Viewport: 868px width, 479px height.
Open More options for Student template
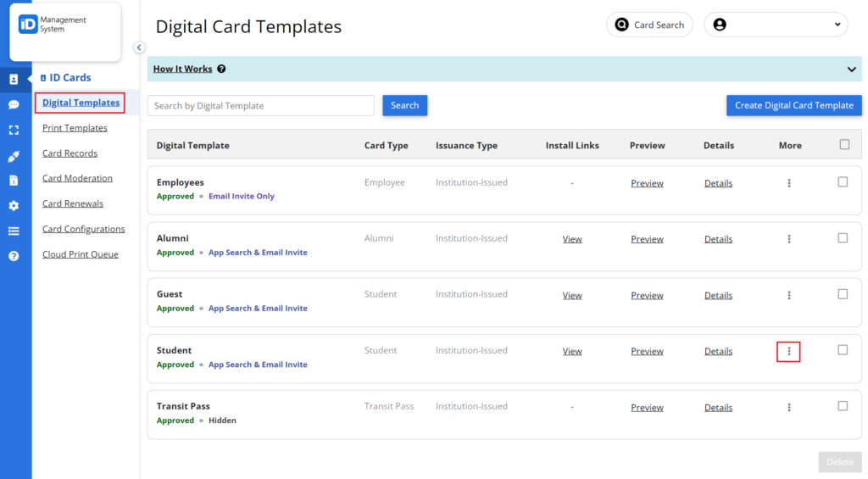(789, 351)
